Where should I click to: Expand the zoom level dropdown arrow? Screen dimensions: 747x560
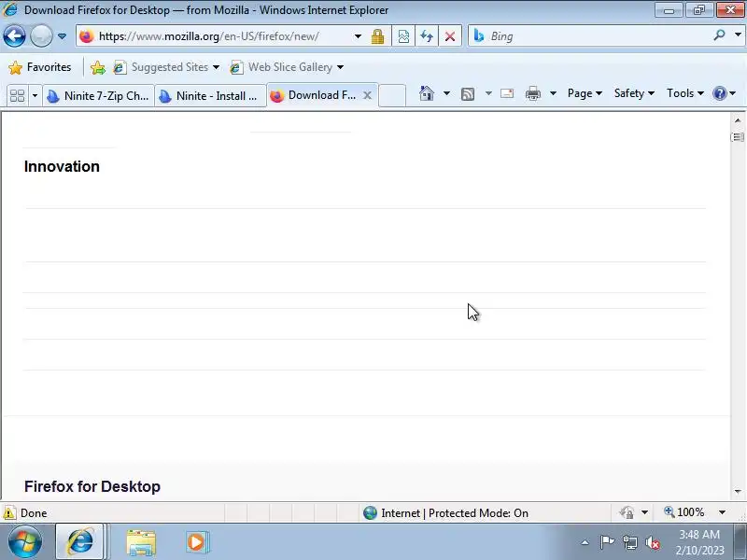pyautogui.click(x=722, y=512)
